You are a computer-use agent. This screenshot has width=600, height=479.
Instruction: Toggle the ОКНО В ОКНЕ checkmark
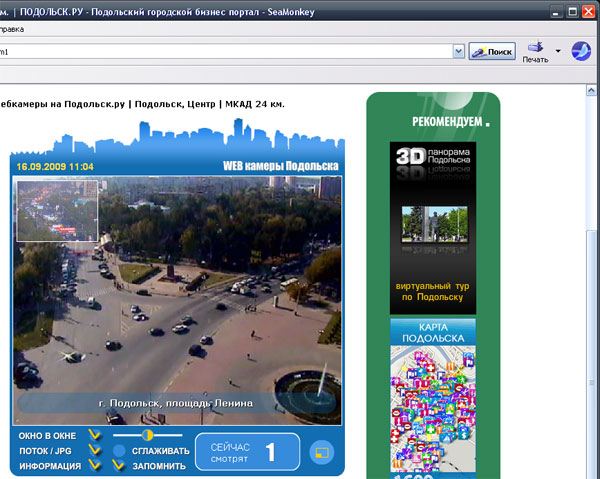(94, 435)
